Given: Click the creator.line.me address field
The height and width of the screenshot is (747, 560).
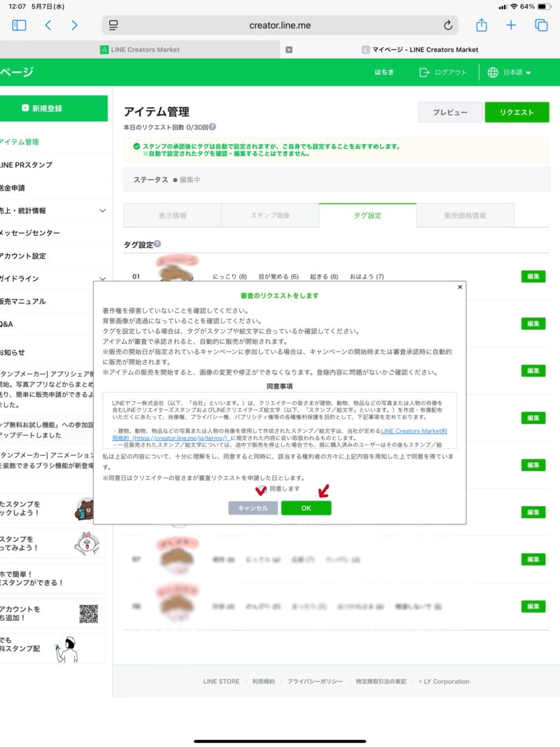Looking at the screenshot, I should [280, 25].
